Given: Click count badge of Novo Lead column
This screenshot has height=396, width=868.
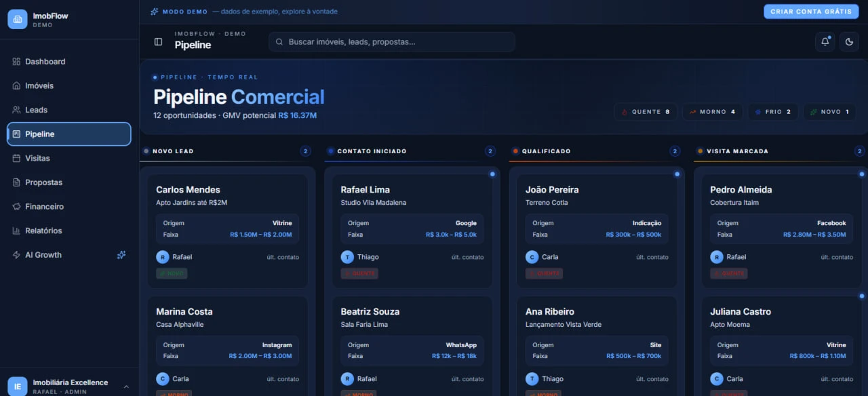Looking at the screenshot, I should tap(305, 151).
